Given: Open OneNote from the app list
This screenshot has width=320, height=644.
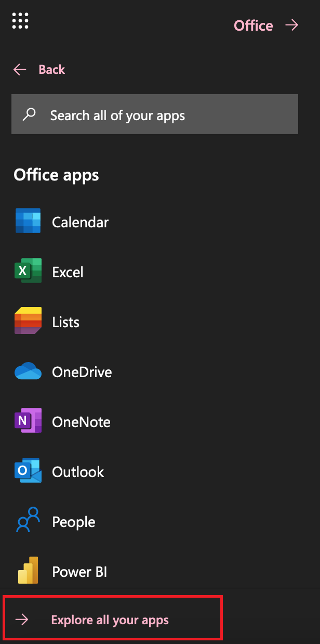Looking at the screenshot, I should click(x=27, y=420).
